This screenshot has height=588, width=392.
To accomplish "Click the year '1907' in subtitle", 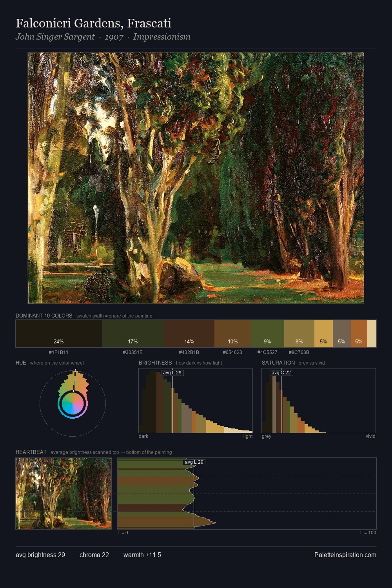I will coord(114,37).
